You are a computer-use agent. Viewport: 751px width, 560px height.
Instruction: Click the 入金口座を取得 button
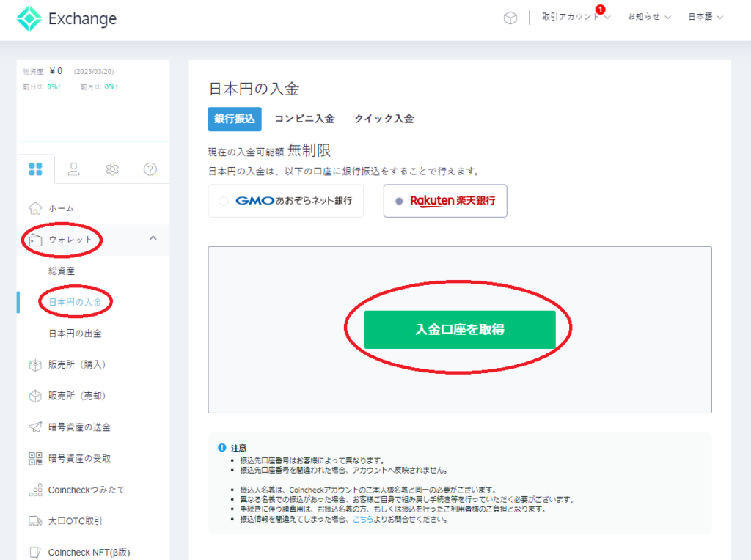point(460,330)
